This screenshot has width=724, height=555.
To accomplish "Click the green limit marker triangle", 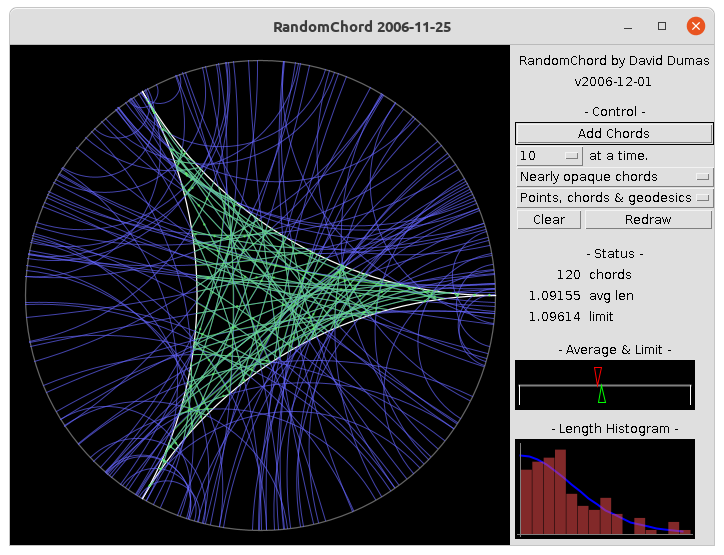I will point(602,395).
